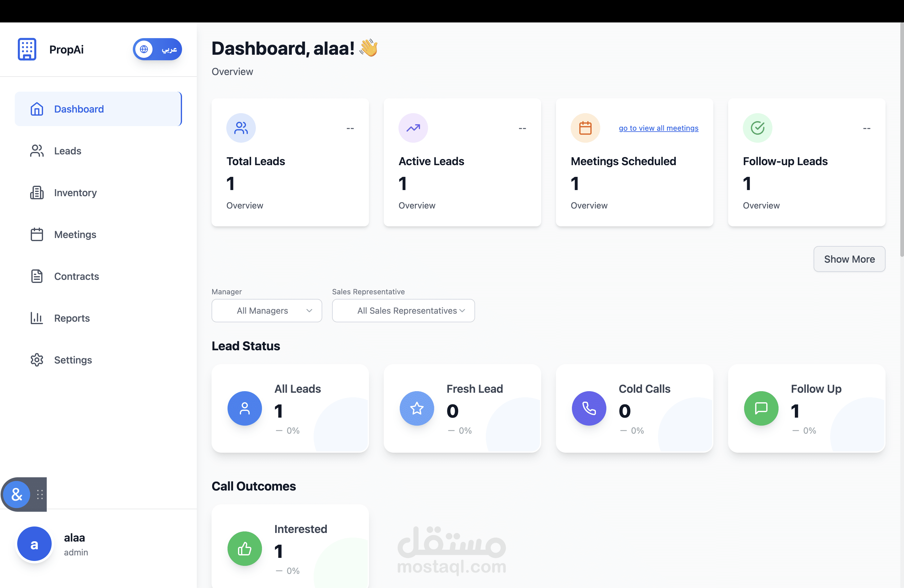The width and height of the screenshot is (904, 588).
Task: Click the Interested thumbs-up icon
Action: tap(245, 549)
